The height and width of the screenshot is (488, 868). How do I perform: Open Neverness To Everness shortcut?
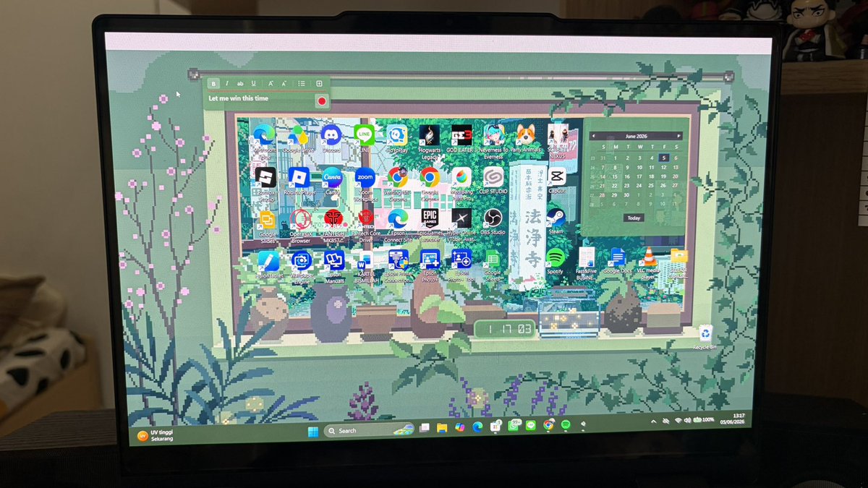click(x=493, y=140)
